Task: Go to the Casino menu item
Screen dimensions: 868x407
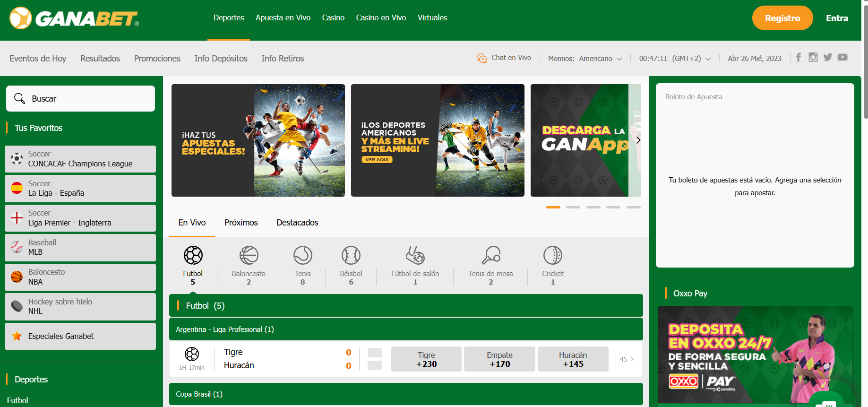Action: (x=333, y=17)
